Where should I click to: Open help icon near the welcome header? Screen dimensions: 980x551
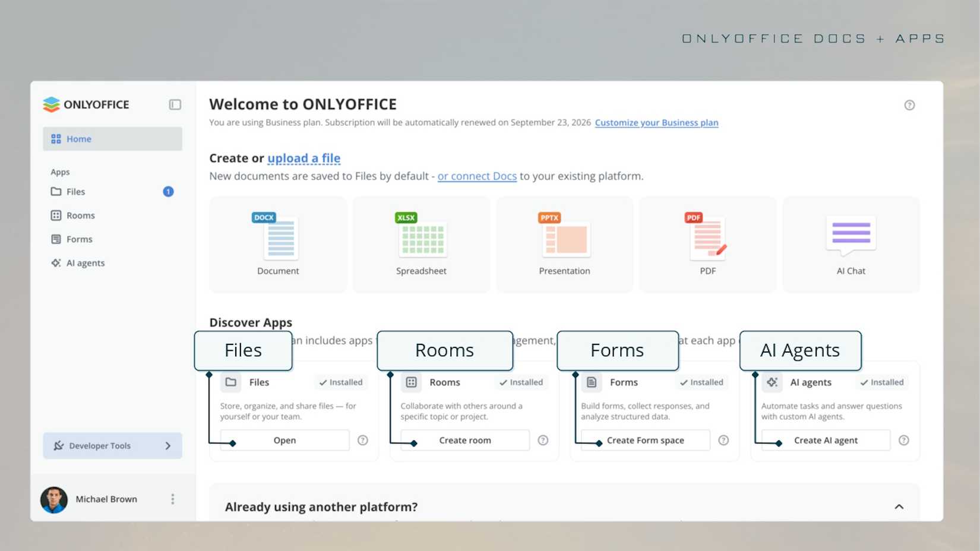click(x=909, y=105)
